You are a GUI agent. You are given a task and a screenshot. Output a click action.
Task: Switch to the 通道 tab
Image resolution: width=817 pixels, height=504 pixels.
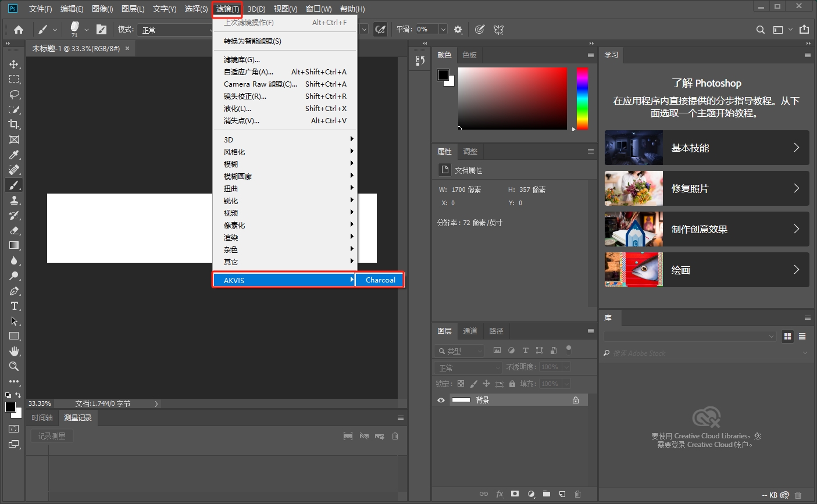pyautogui.click(x=470, y=331)
